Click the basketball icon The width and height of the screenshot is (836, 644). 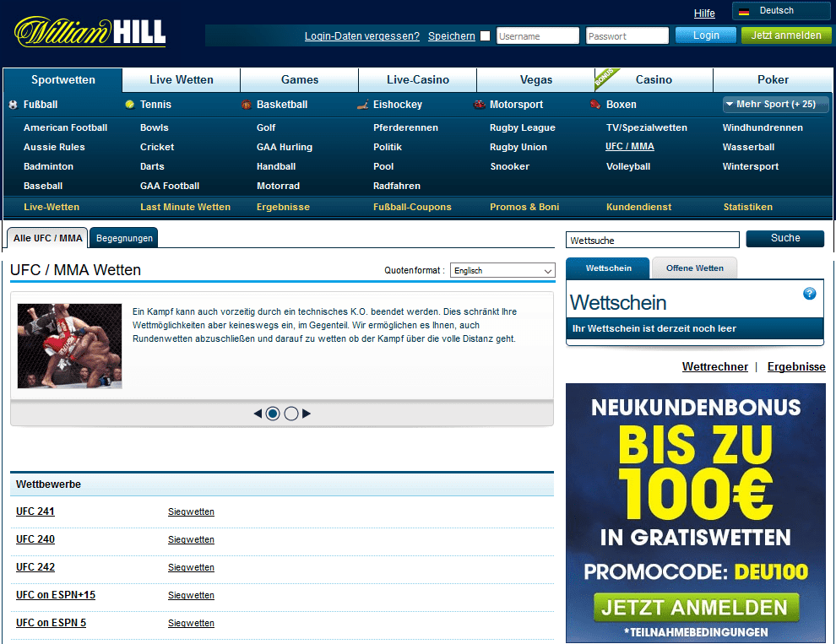pos(246,105)
